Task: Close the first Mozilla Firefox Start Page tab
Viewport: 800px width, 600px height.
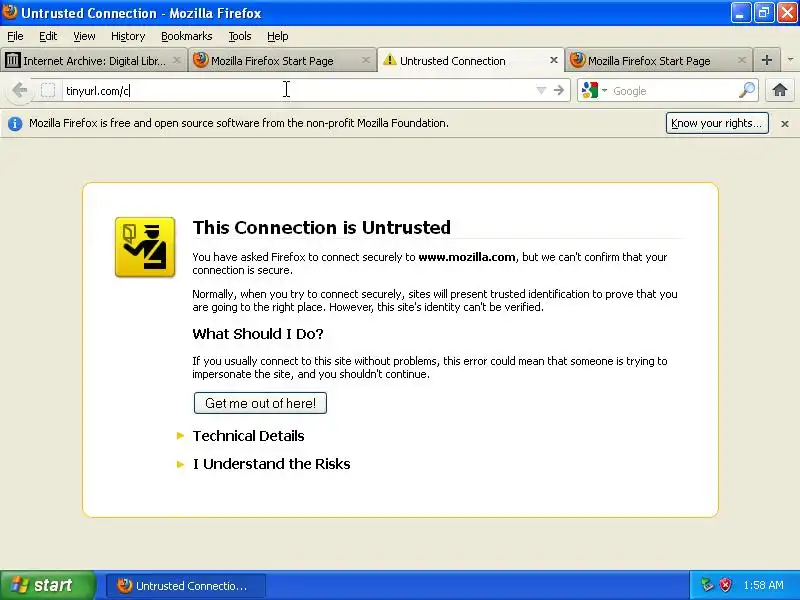Action: [x=365, y=60]
